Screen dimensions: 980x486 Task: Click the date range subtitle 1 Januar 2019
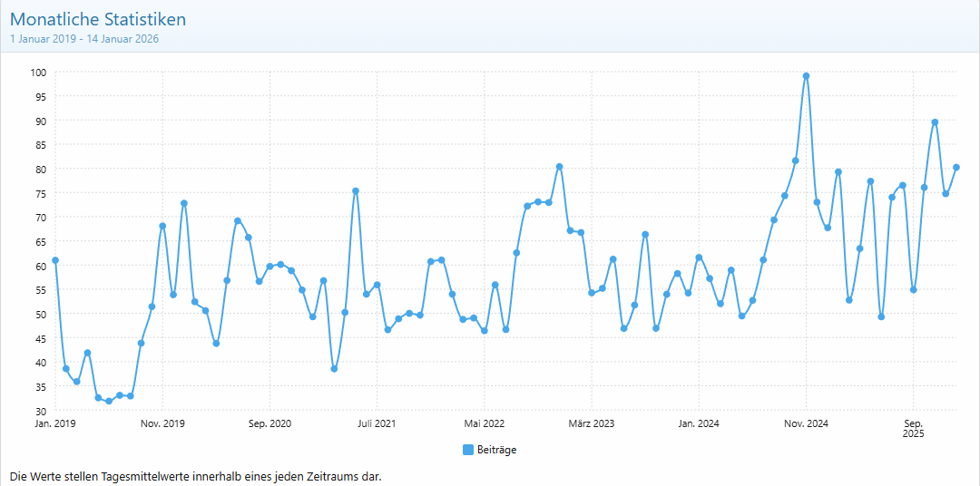[84, 39]
